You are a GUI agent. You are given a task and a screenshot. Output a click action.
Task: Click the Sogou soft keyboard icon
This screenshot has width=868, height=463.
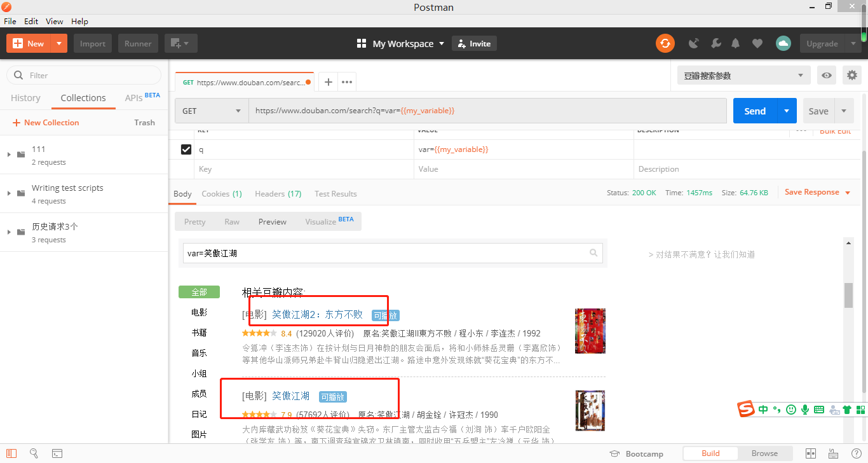point(819,410)
